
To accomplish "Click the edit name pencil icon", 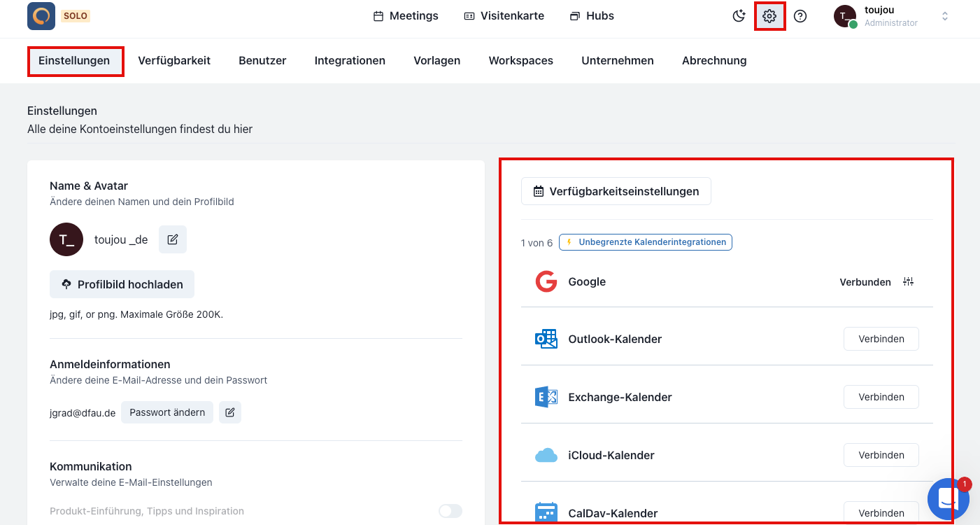I will pyautogui.click(x=173, y=239).
